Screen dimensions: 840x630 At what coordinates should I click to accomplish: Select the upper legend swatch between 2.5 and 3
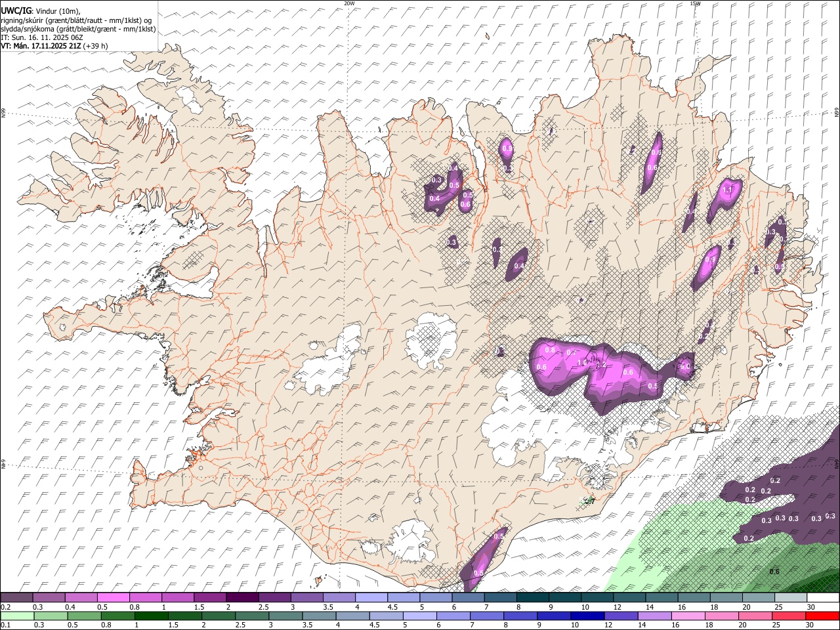[274, 597]
